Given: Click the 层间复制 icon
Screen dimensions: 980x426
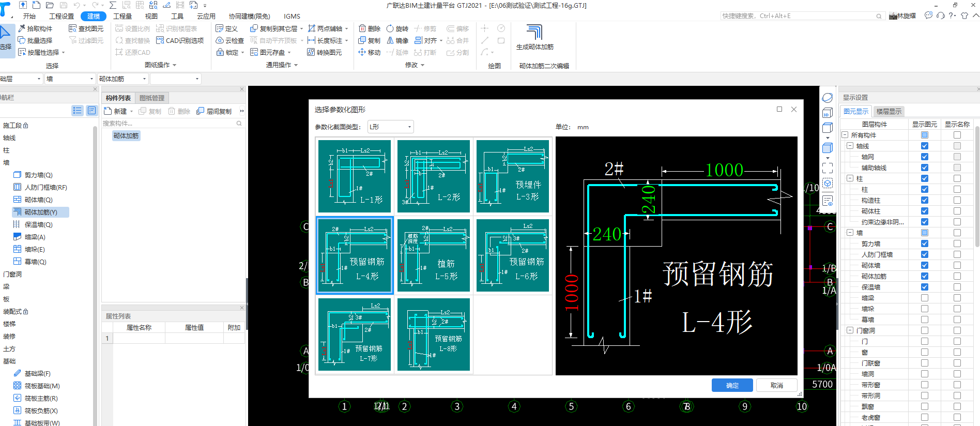Looking at the screenshot, I should 201,111.
